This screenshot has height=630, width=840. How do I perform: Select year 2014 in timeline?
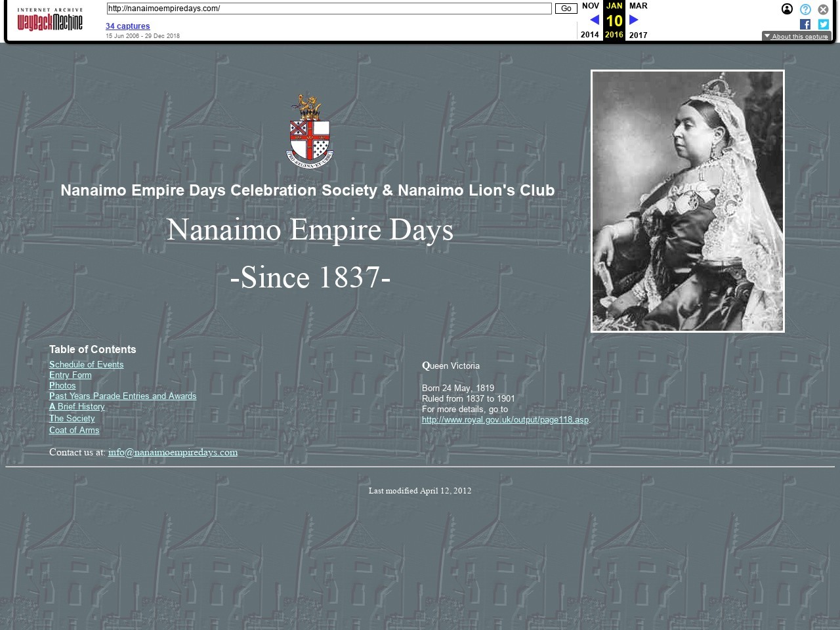coord(589,35)
